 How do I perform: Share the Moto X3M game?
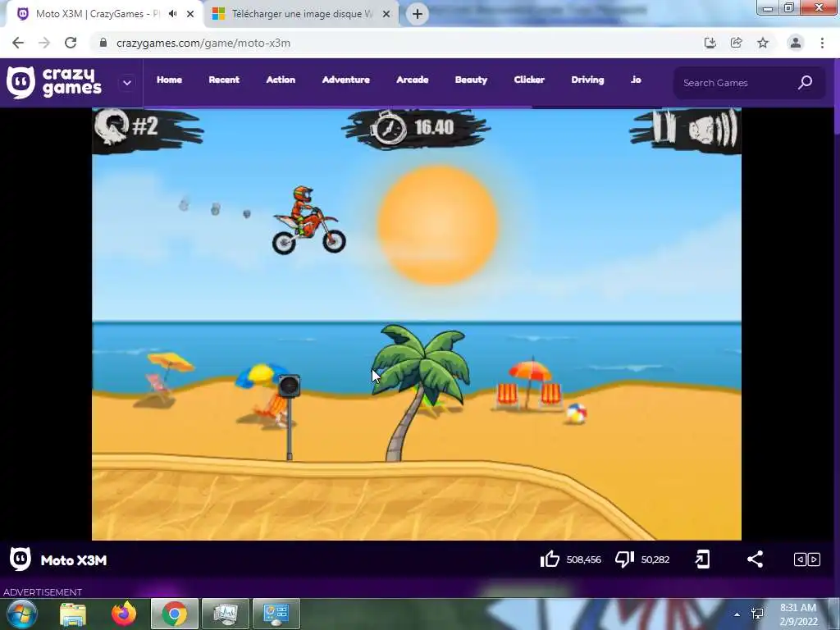pos(755,559)
